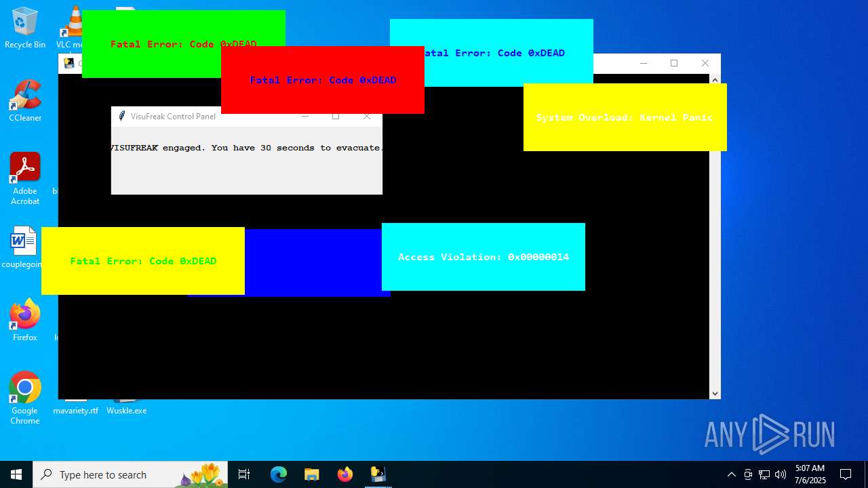Open the tray icon left of network
Image resolution: width=868 pixels, height=488 pixels.
tap(748, 474)
